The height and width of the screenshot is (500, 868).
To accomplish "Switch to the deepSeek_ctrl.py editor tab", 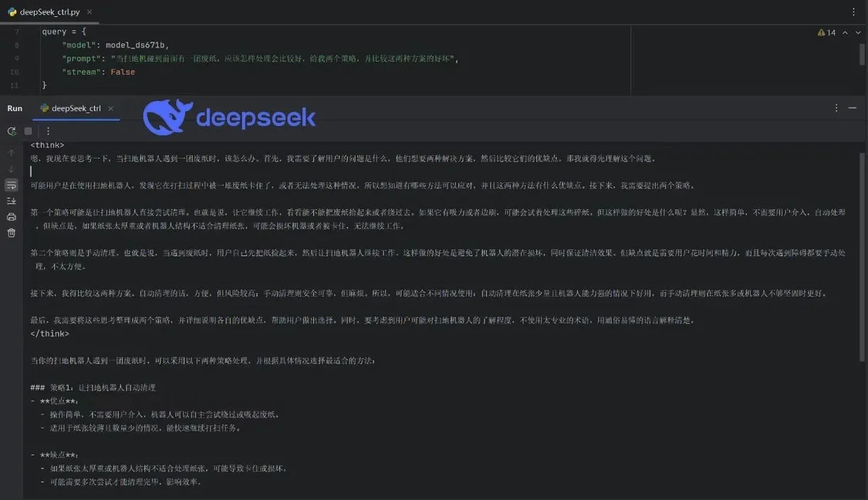I will [48, 12].
